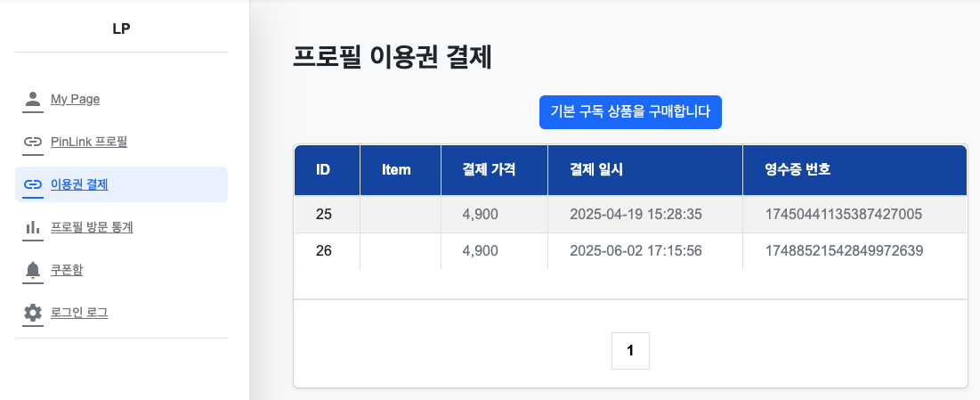Click the 이용권 결제 link icon
Viewport: 980px width, 400px height.
[33, 184]
